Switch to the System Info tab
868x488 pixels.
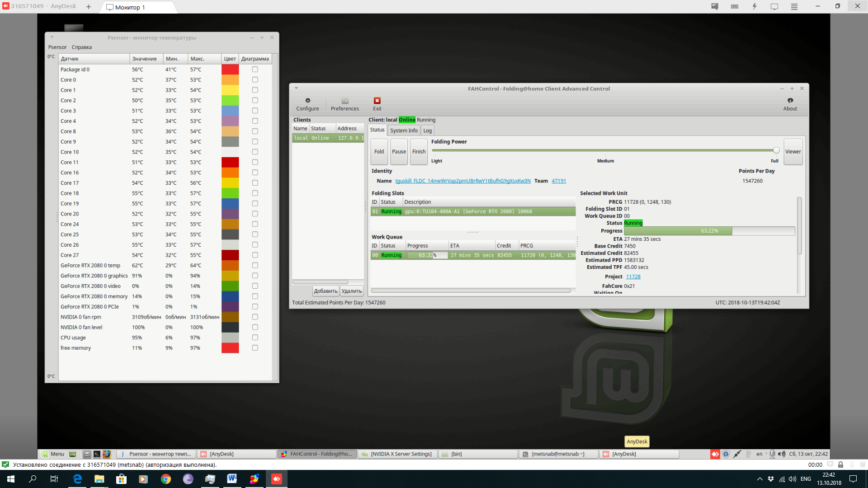(404, 131)
